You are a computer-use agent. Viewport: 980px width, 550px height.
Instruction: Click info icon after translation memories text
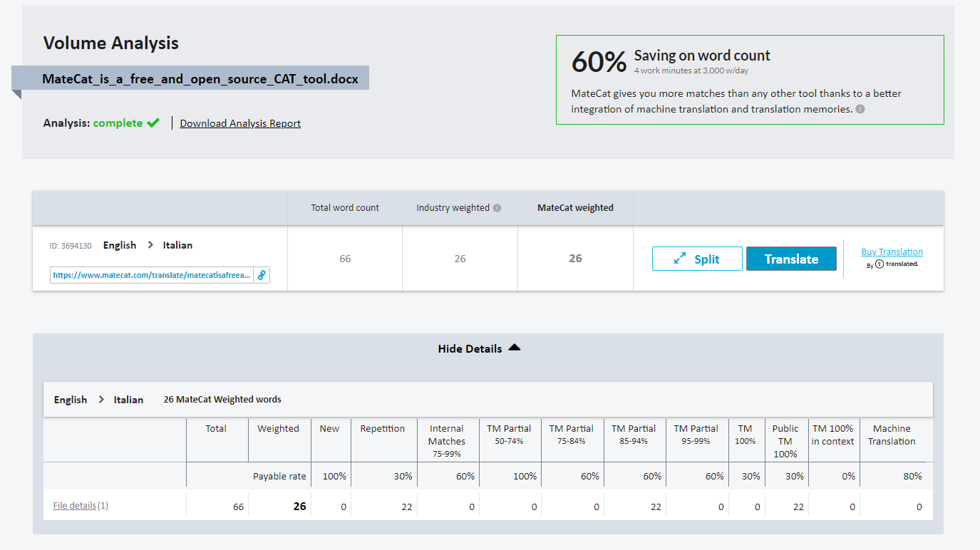(860, 110)
